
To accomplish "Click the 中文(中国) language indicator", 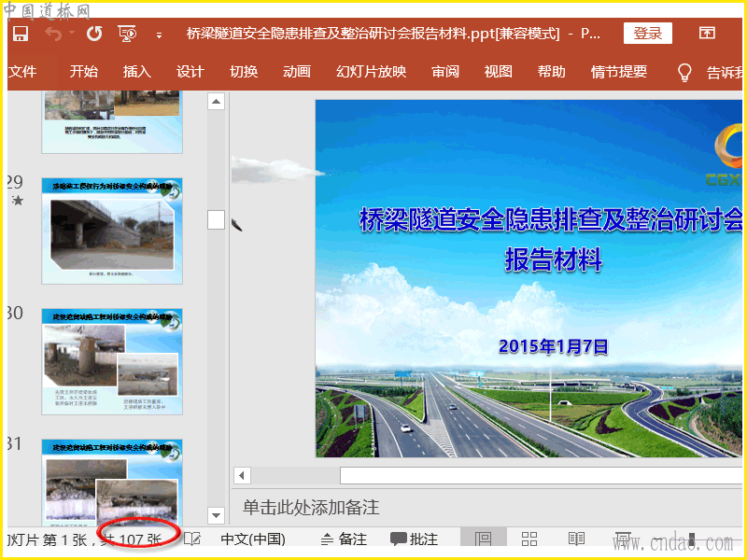I will click(253, 539).
